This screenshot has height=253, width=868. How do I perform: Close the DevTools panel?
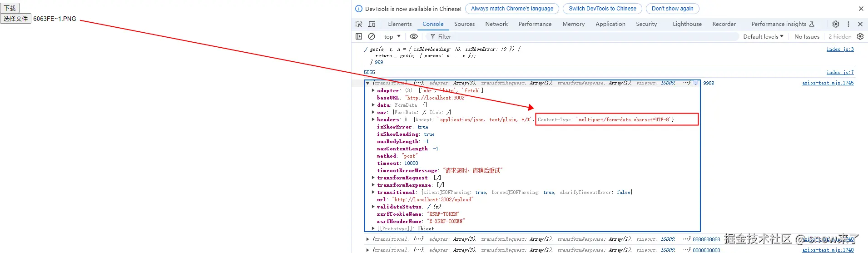click(860, 24)
